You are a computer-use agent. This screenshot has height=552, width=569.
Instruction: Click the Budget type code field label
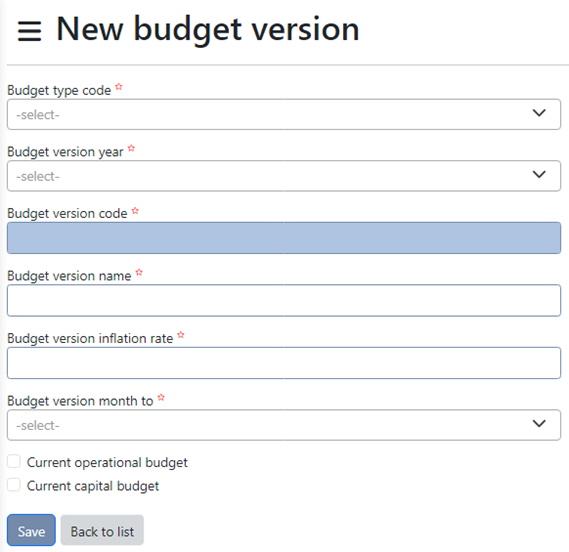[x=59, y=90]
